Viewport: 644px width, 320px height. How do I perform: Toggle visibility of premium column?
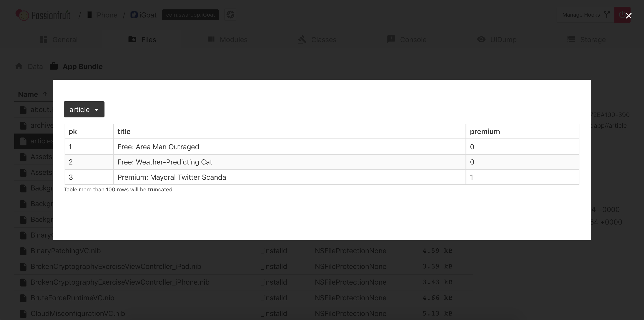point(485,131)
